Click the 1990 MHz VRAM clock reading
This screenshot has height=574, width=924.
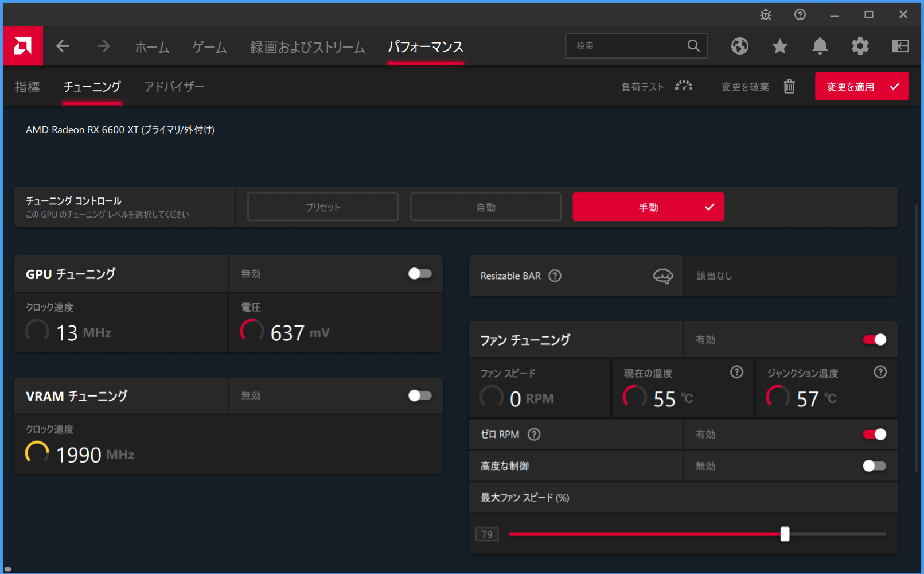pos(95,455)
